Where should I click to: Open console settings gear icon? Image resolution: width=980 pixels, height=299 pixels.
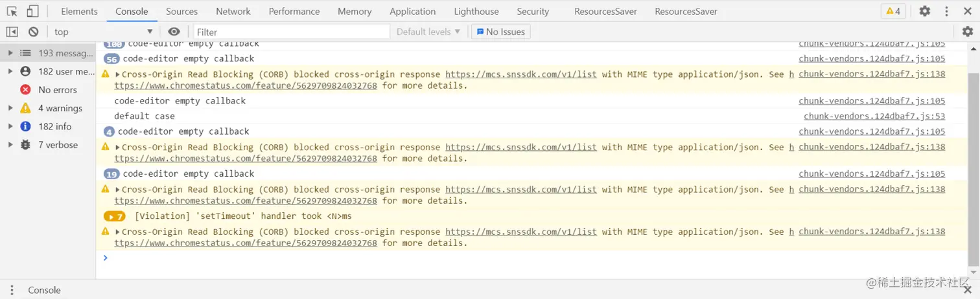[x=967, y=32]
